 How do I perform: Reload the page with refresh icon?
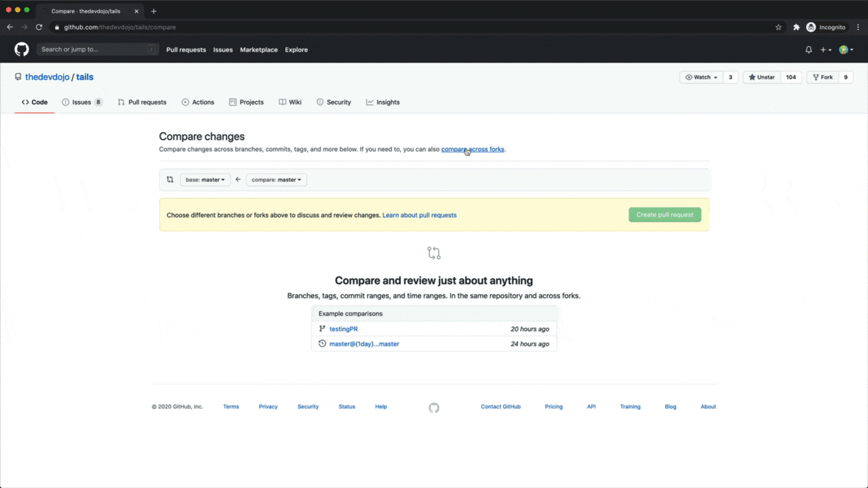pyautogui.click(x=39, y=27)
